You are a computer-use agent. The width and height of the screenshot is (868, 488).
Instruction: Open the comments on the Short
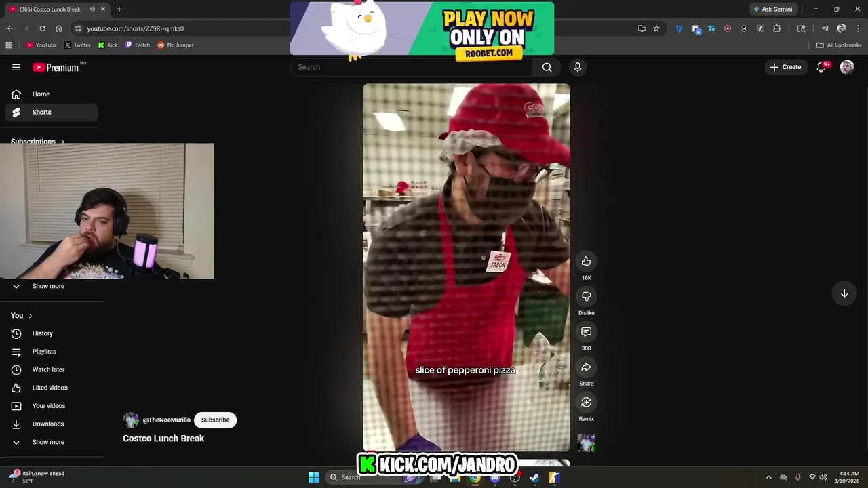point(587,331)
